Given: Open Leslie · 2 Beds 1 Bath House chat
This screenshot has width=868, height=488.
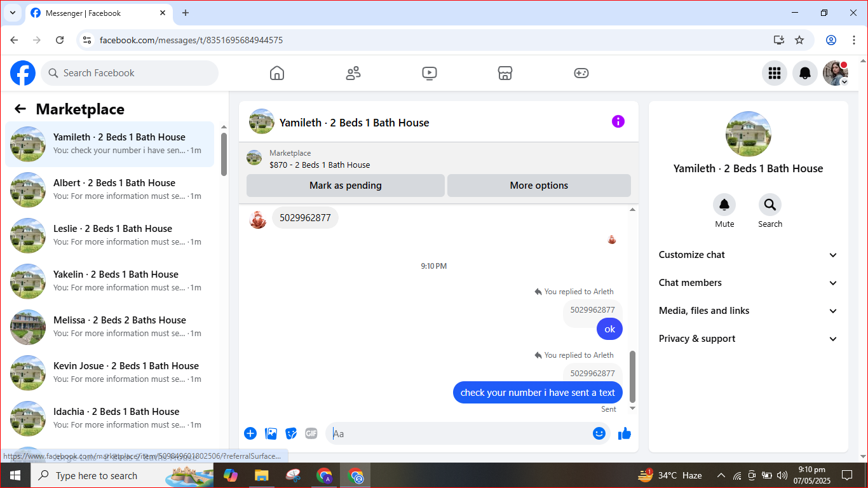Looking at the screenshot, I should (x=110, y=236).
